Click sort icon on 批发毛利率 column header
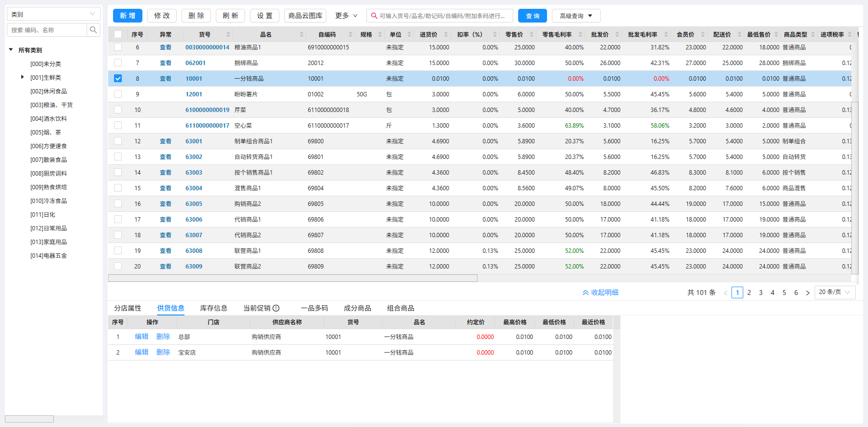Image resolution: width=868 pixels, height=427 pixels. click(666, 34)
